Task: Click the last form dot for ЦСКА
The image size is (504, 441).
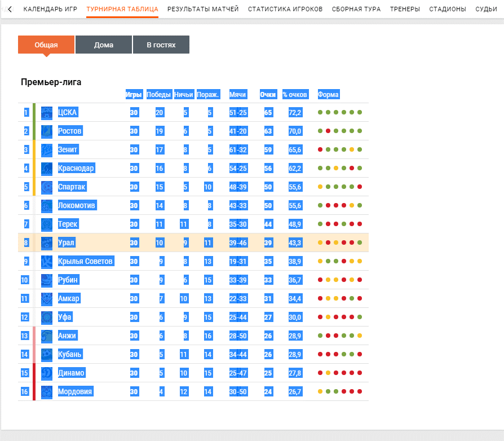Action: coord(360,112)
